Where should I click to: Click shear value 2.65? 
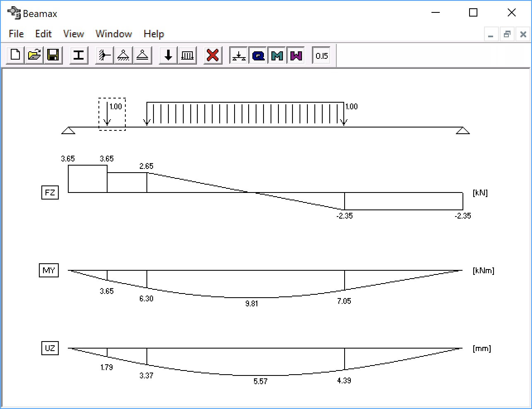pyautogui.click(x=146, y=166)
